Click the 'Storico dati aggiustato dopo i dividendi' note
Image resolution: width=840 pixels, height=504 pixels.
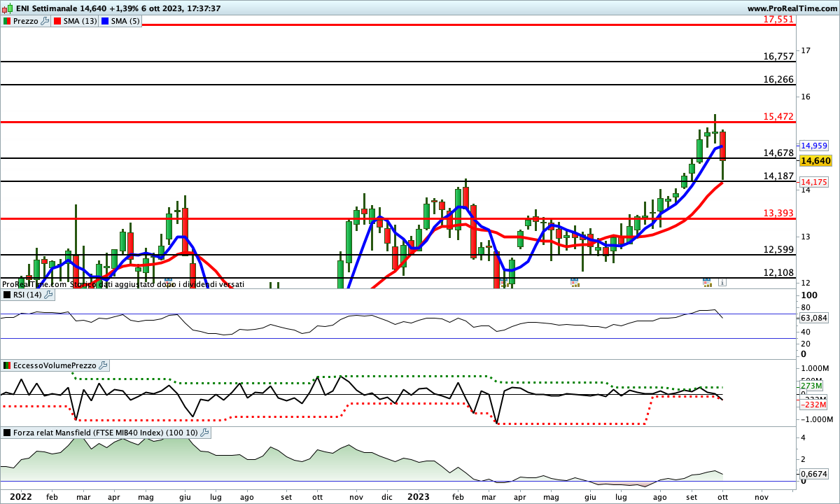158,284
